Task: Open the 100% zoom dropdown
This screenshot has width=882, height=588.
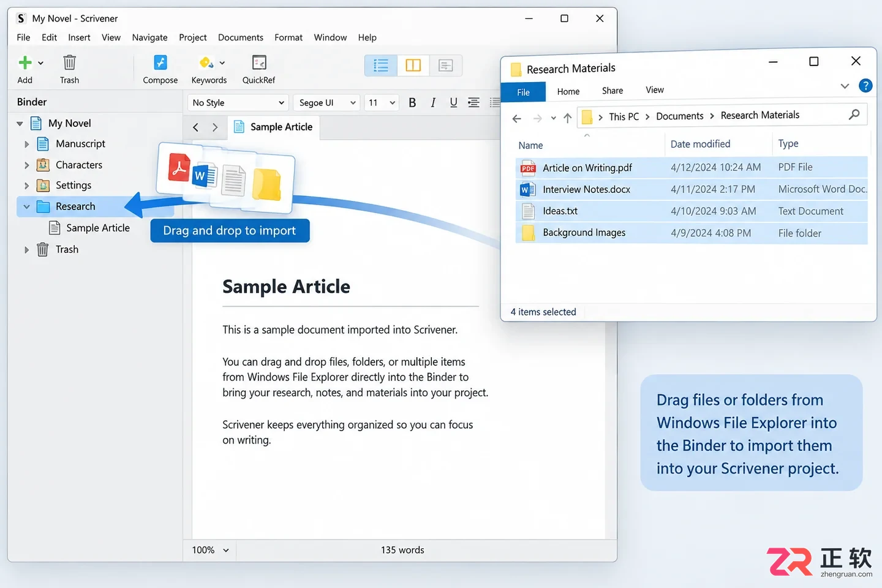Action: (210, 550)
